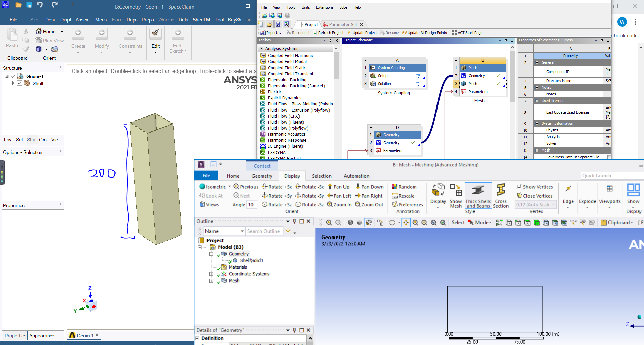
Task: Open ACT Start Page
Action: click(x=467, y=33)
